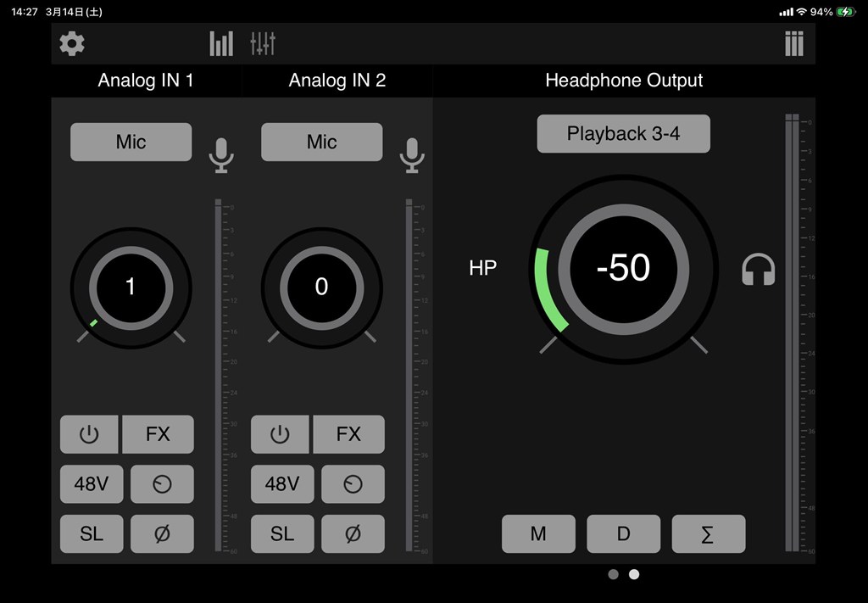Click the HP volume knob showing -50

[x=623, y=268]
